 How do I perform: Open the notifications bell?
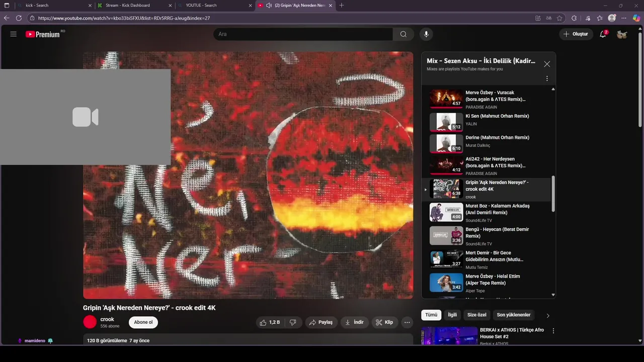(603, 34)
